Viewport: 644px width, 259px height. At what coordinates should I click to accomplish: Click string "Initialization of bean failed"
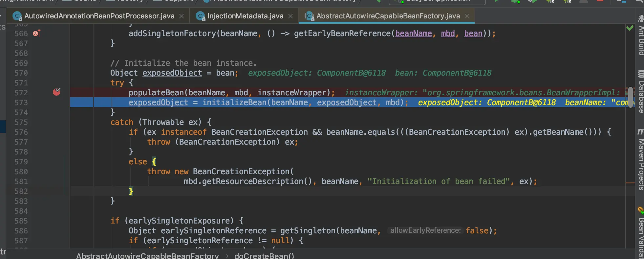[x=439, y=181]
